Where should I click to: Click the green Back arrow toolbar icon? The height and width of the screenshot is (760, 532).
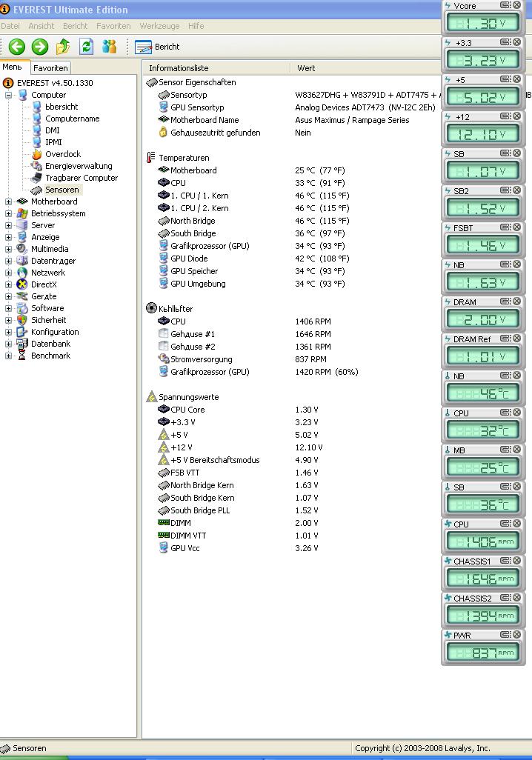click(16, 47)
